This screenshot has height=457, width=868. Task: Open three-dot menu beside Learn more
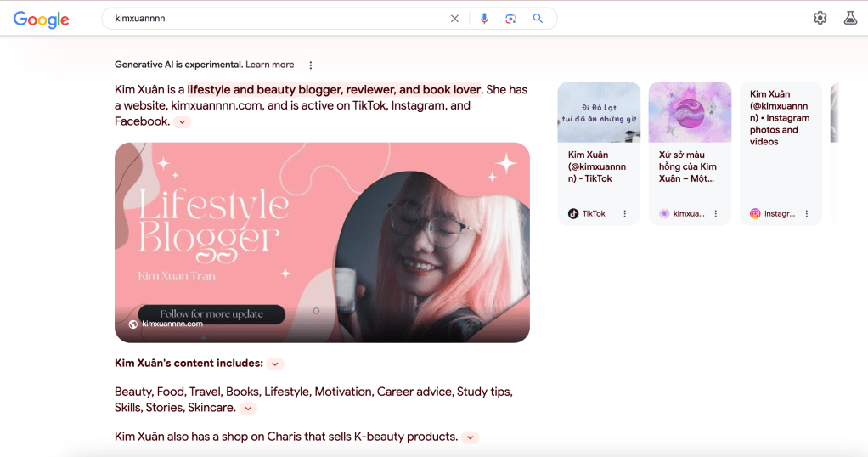pos(311,65)
